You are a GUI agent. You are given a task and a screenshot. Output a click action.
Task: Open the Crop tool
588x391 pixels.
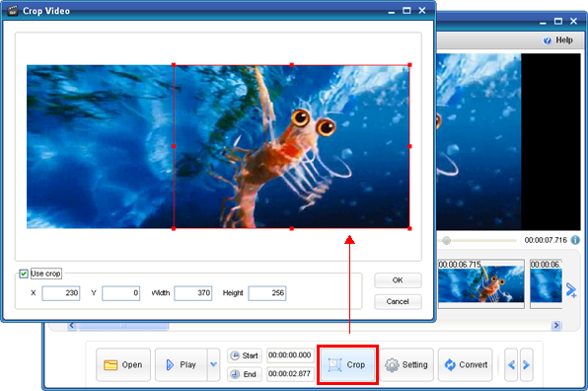[x=347, y=364]
